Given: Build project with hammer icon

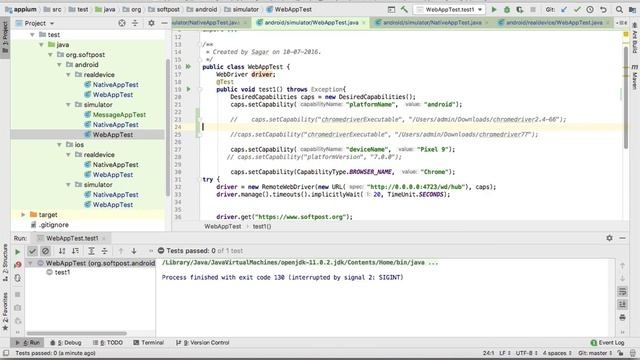Looking at the screenshot, I should point(404,9).
